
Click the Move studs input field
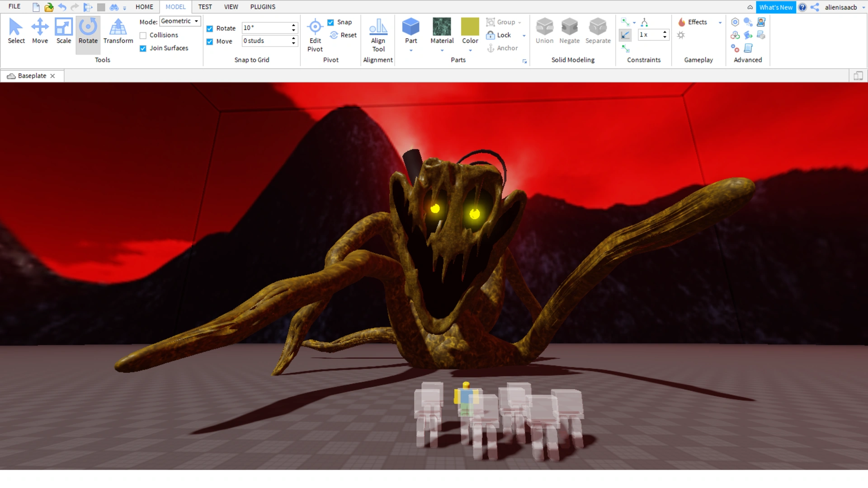click(266, 41)
